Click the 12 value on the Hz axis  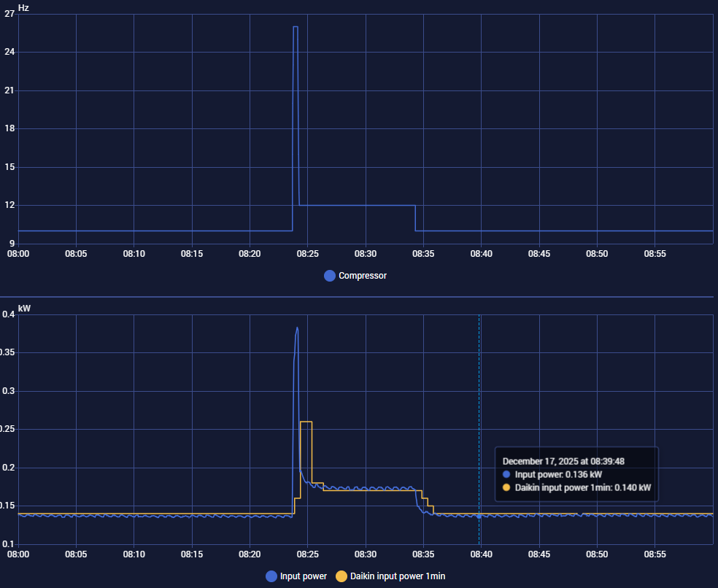click(9, 205)
